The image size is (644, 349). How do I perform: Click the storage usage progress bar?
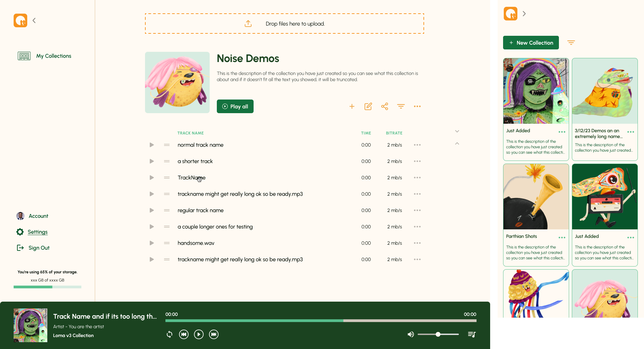coord(47,287)
